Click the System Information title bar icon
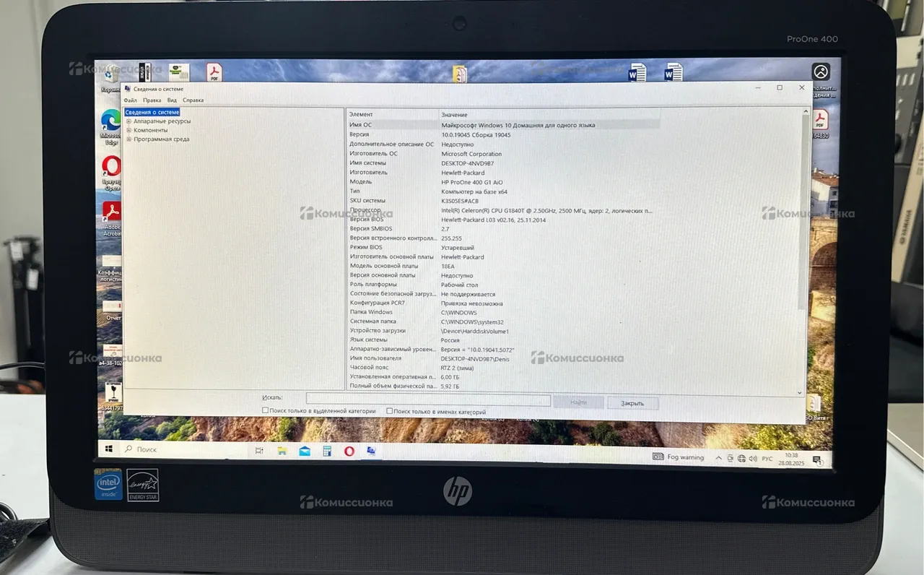Screen dimensions: 924x575 (x=127, y=89)
